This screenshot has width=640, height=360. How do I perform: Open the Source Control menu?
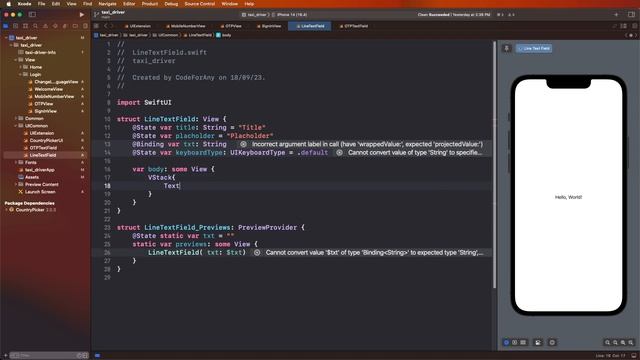click(x=200, y=4)
